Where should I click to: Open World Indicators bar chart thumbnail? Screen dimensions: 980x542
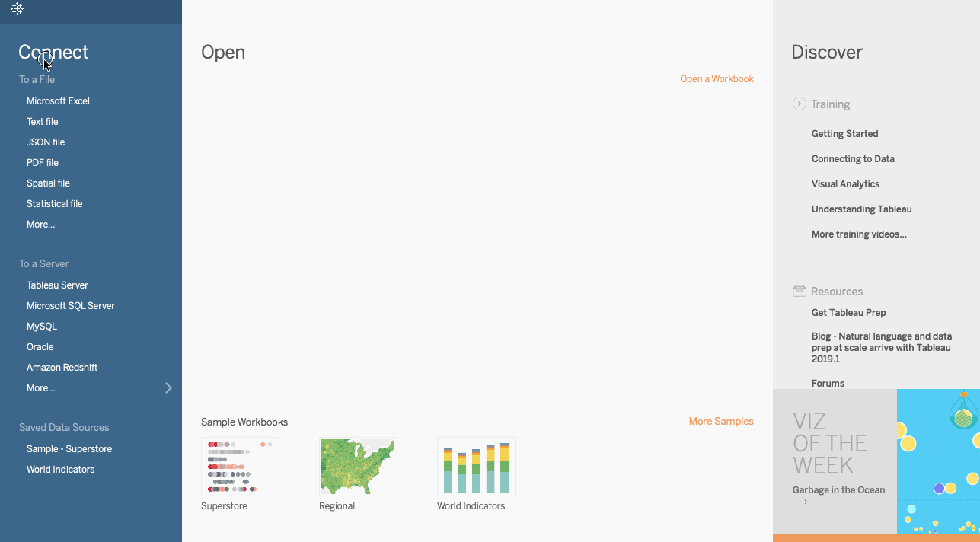[x=476, y=467]
